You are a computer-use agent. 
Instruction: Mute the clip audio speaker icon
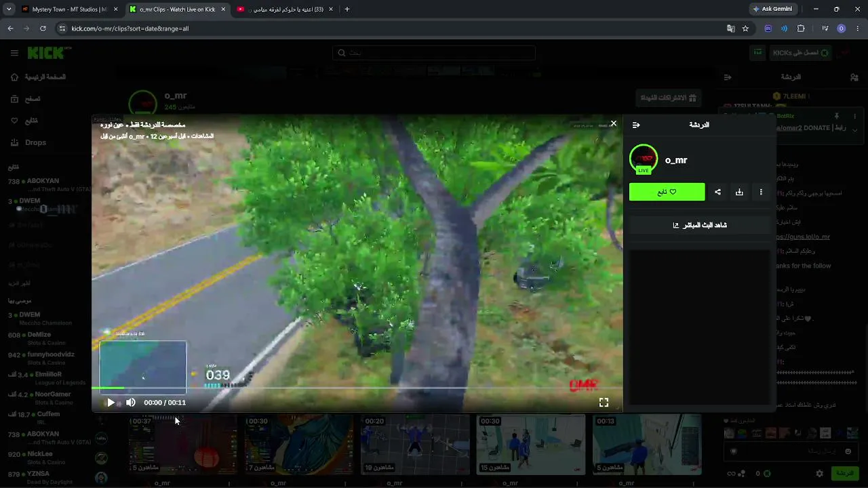[131, 403]
